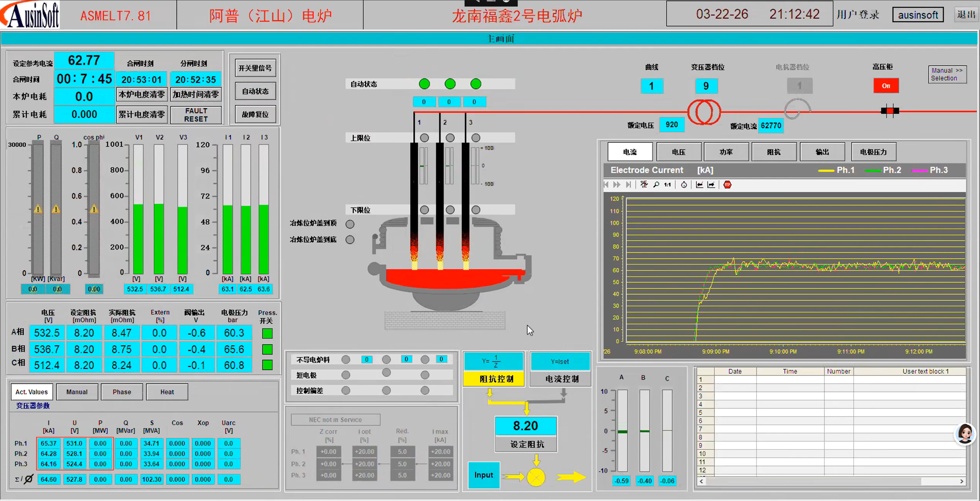Click the stopwatch time range icon

[684, 185]
